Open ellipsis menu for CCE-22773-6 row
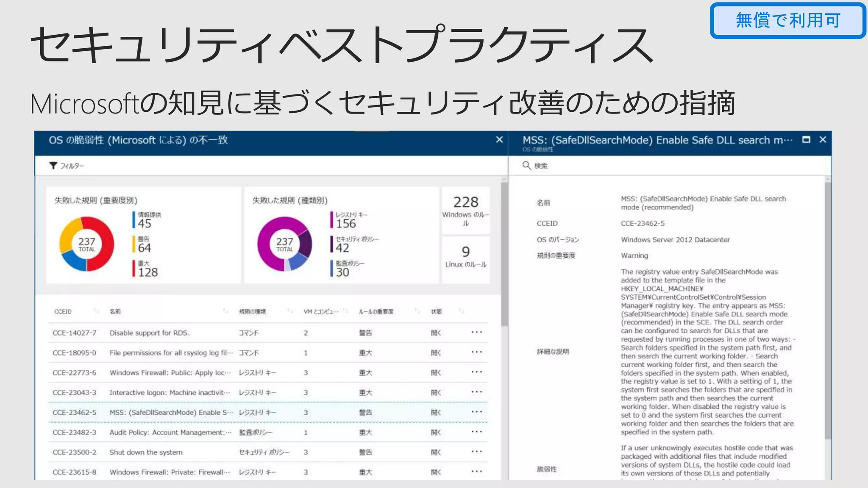The image size is (868, 488). point(477,372)
